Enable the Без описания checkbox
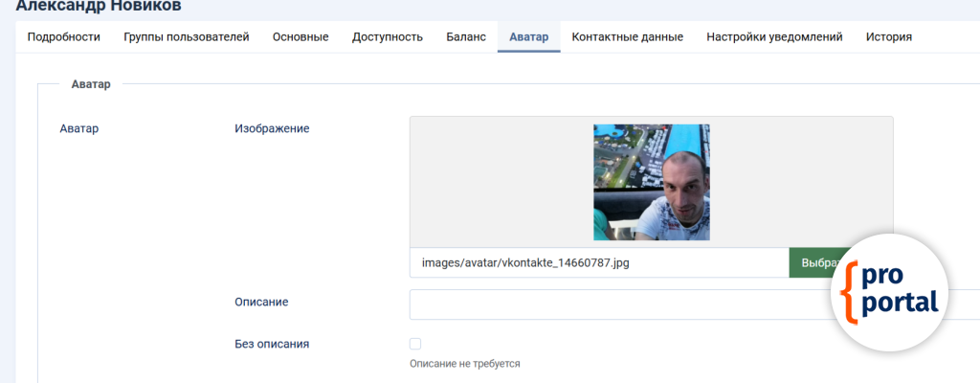The height and width of the screenshot is (383, 980). click(x=415, y=344)
